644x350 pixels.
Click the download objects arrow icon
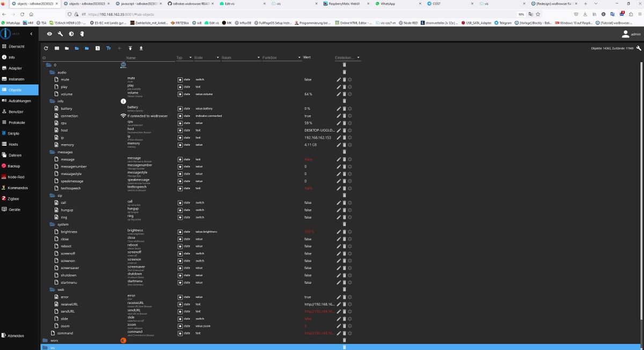tap(141, 48)
